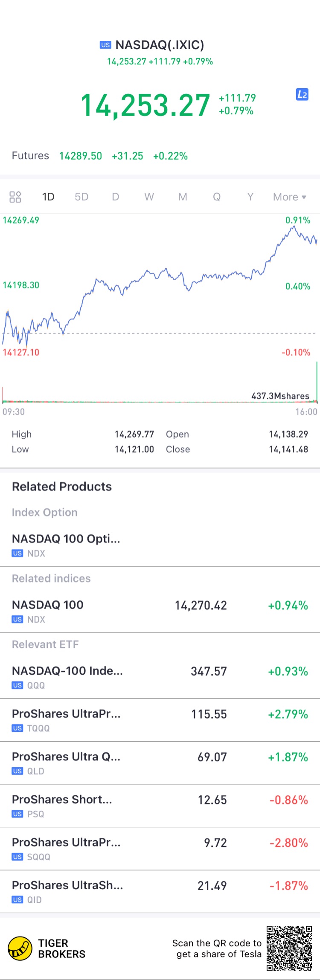Open the ProShares Short PSQ ETF row
Image resolution: width=320 pixels, height=980 pixels.
pyautogui.click(x=160, y=806)
